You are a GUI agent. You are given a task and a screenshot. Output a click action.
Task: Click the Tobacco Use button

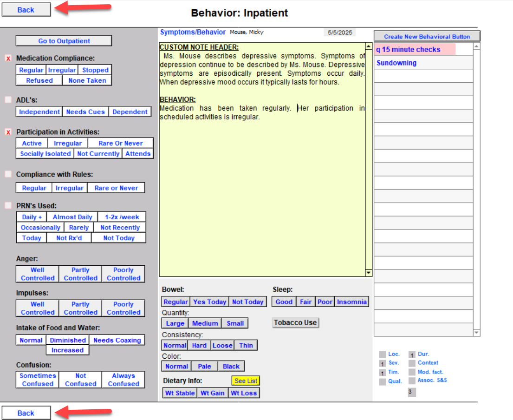click(295, 323)
